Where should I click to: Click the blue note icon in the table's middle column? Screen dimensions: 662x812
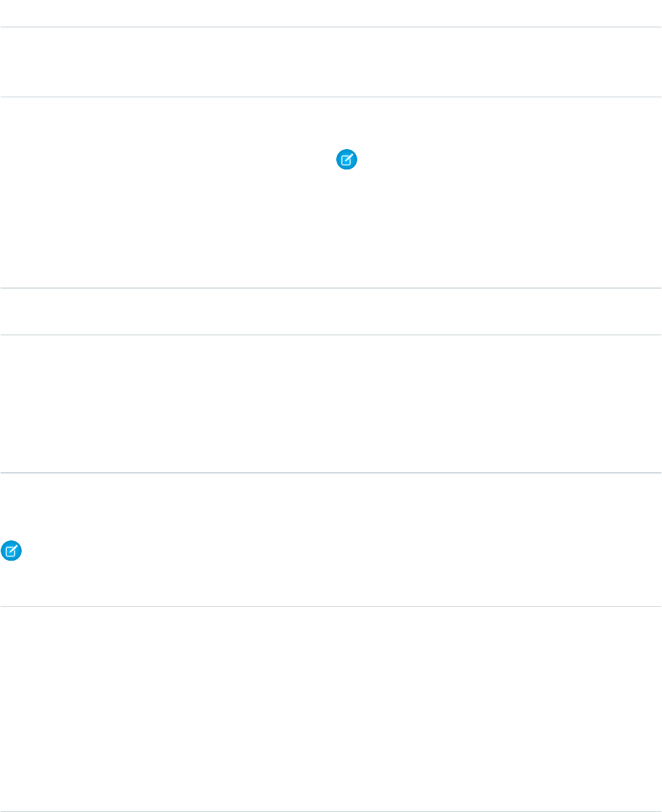(347, 160)
